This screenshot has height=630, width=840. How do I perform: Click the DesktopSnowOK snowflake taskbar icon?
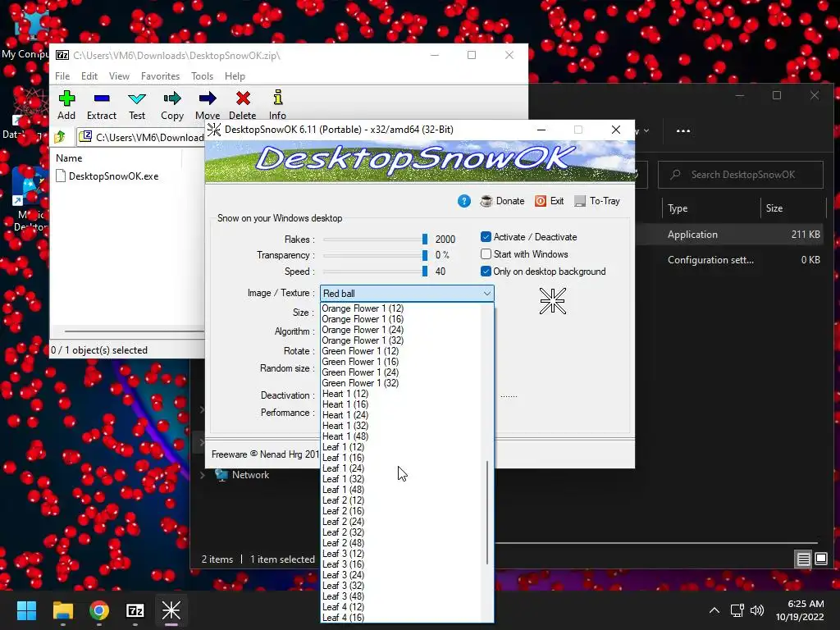[171, 610]
